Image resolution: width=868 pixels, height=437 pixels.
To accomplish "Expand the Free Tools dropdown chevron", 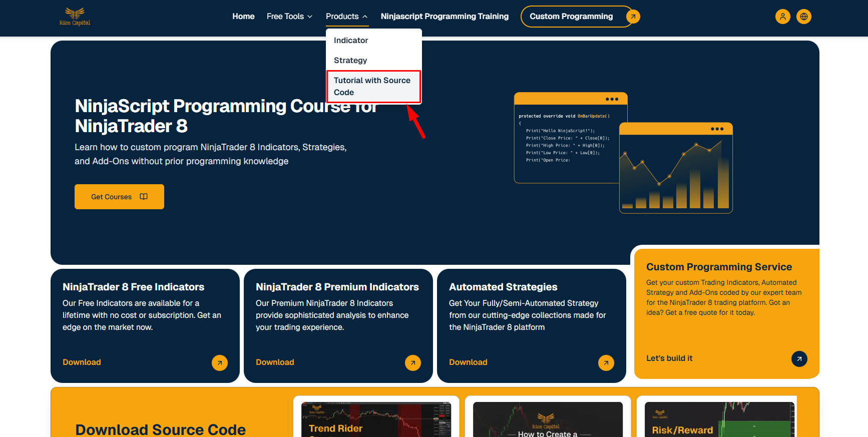I will pos(310,17).
